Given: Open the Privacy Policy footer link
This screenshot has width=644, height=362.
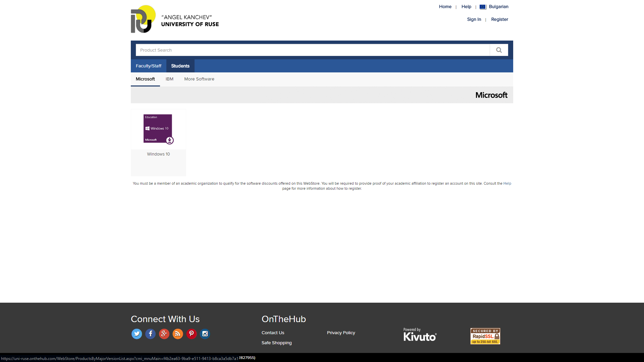Looking at the screenshot, I should pyautogui.click(x=341, y=333).
